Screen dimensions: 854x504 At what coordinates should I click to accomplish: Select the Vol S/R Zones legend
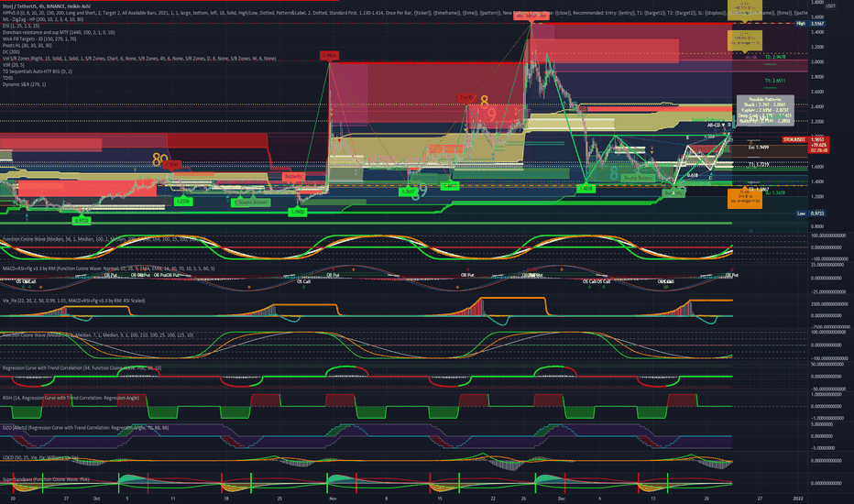point(139,59)
